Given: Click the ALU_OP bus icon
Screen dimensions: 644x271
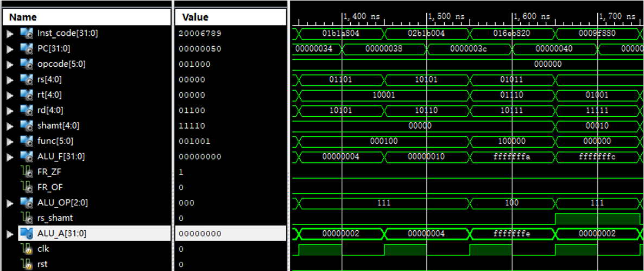Looking at the screenshot, I should point(26,203).
